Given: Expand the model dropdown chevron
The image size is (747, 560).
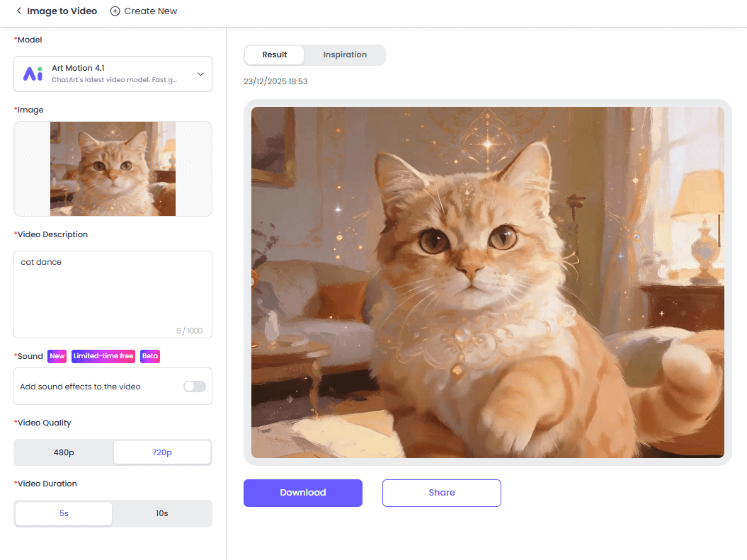Looking at the screenshot, I should [200, 74].
